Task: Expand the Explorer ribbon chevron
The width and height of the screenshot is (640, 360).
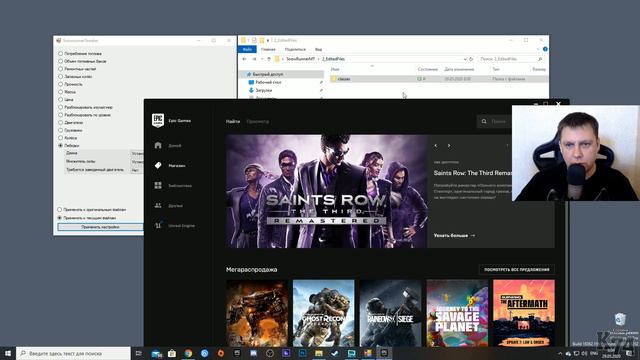Action: coord(538,49)
